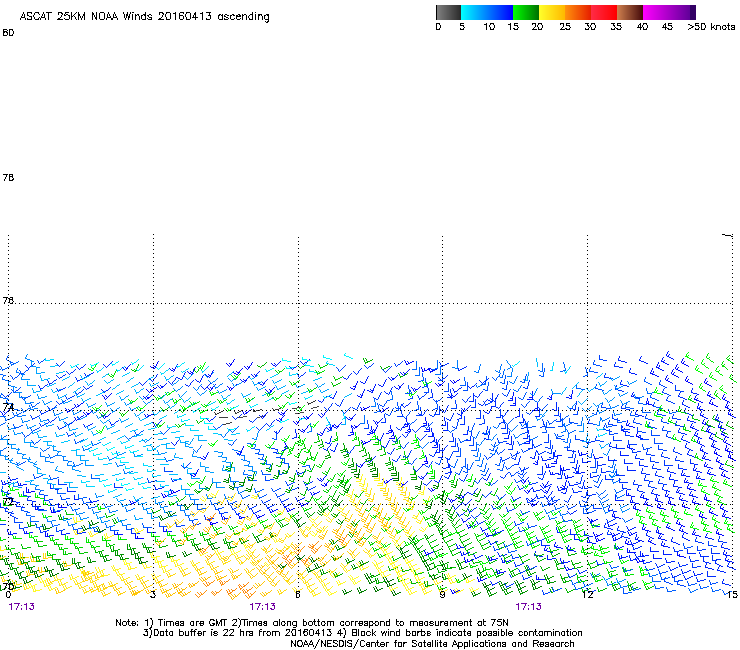Click the 'NOAA/NESDIS/Center for Satellite Applications and Research' credit

[432, 644]
